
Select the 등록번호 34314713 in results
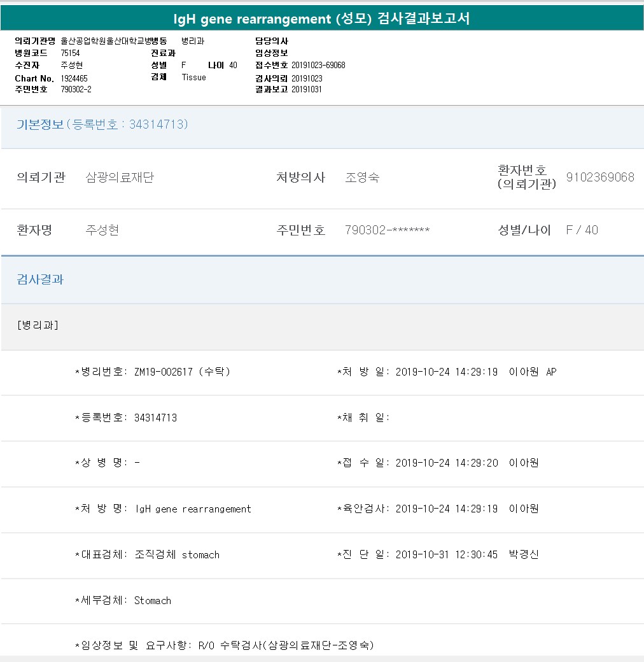coord(155,418)
